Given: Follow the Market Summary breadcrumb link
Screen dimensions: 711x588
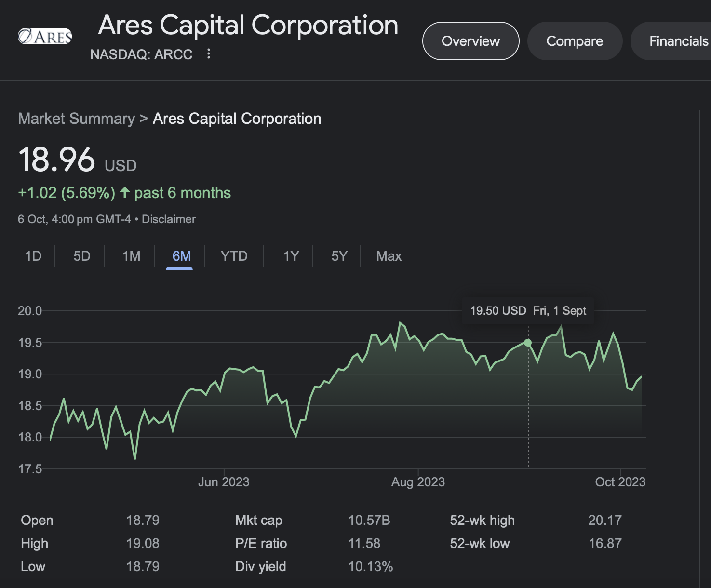Looking at the screenshot, I should click(76, 119).
